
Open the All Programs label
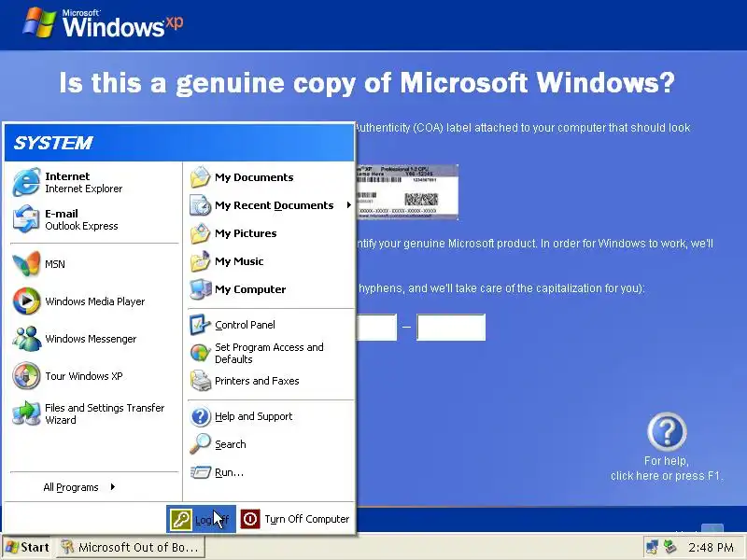point(71,487)
